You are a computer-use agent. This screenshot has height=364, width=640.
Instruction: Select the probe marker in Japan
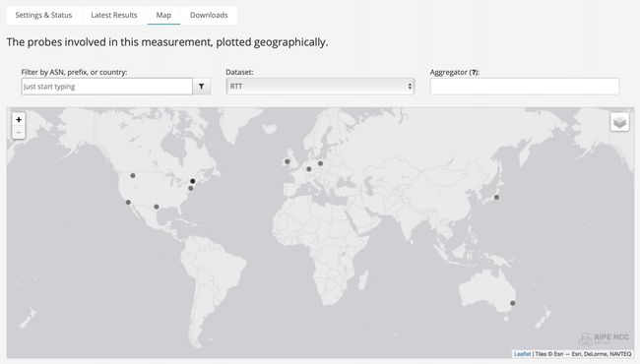pyautogui.click(x=496, y=198)
